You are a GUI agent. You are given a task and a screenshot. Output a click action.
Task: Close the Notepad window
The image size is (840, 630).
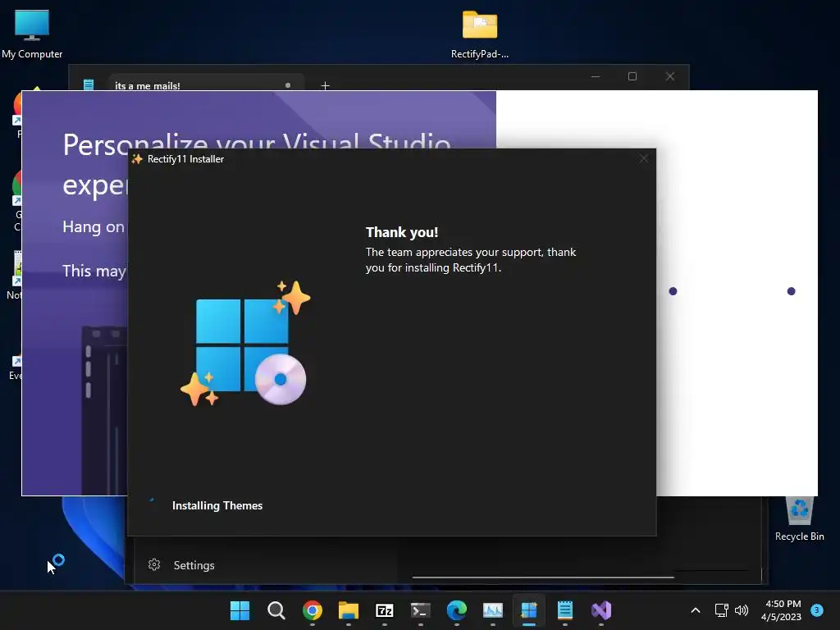click(x=669, y=76)
